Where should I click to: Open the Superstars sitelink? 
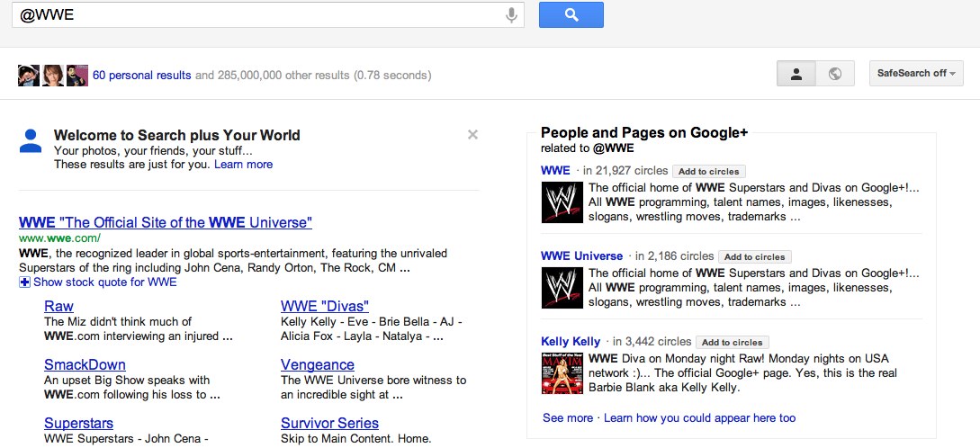tap(79, 423)
